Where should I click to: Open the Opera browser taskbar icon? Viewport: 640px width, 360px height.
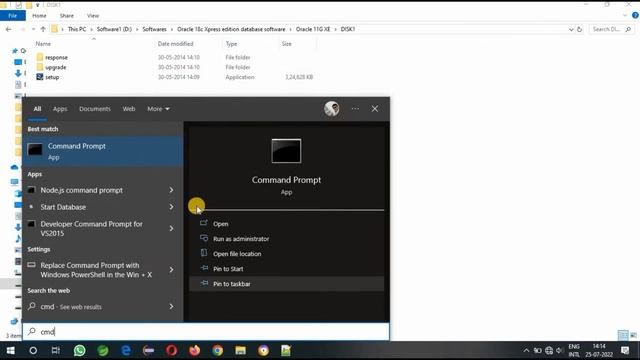(171, 350)
